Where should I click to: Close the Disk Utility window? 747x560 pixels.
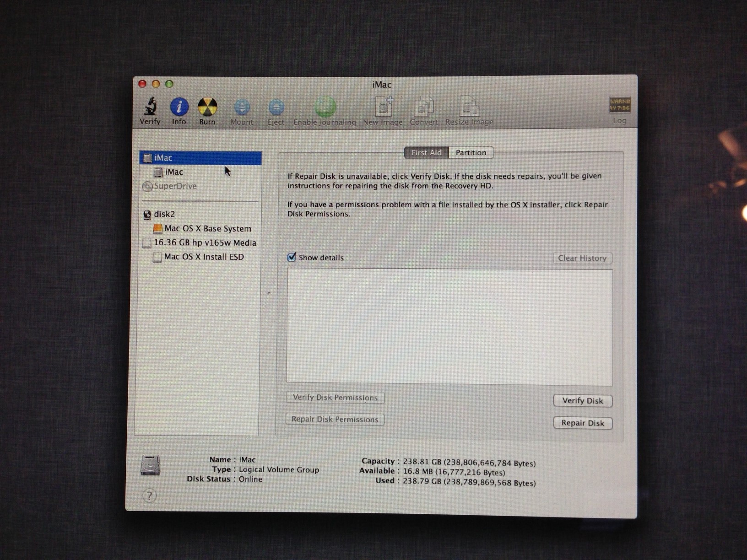point(142,84)
